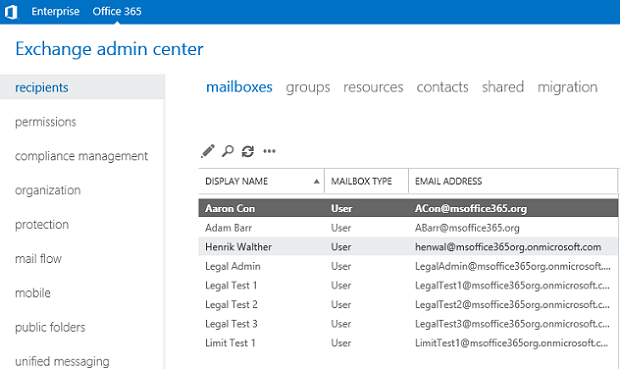Click the LegalTest2@msoffice365org email cell
The width and height of the screenshot is (620, 369).
[x=512, y=305]
